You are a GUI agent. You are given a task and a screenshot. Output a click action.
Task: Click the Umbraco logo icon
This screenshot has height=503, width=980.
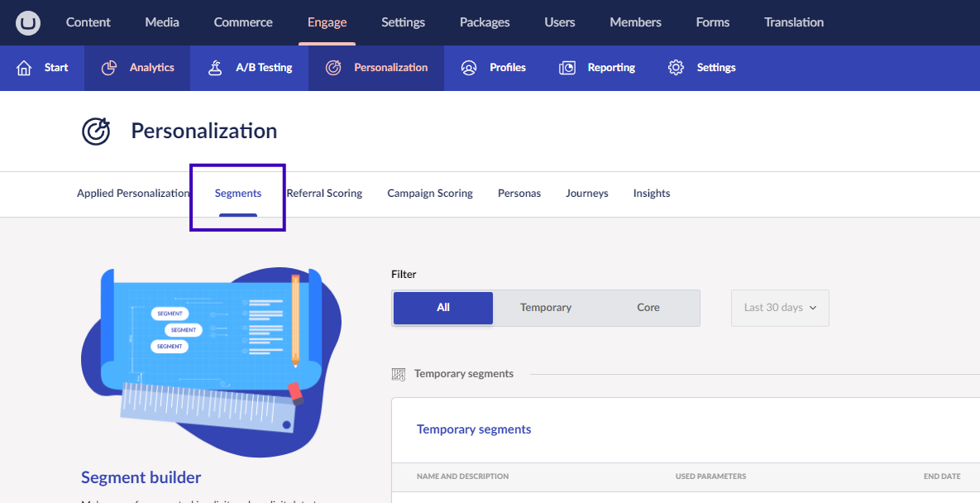click(x=28, y=22)
